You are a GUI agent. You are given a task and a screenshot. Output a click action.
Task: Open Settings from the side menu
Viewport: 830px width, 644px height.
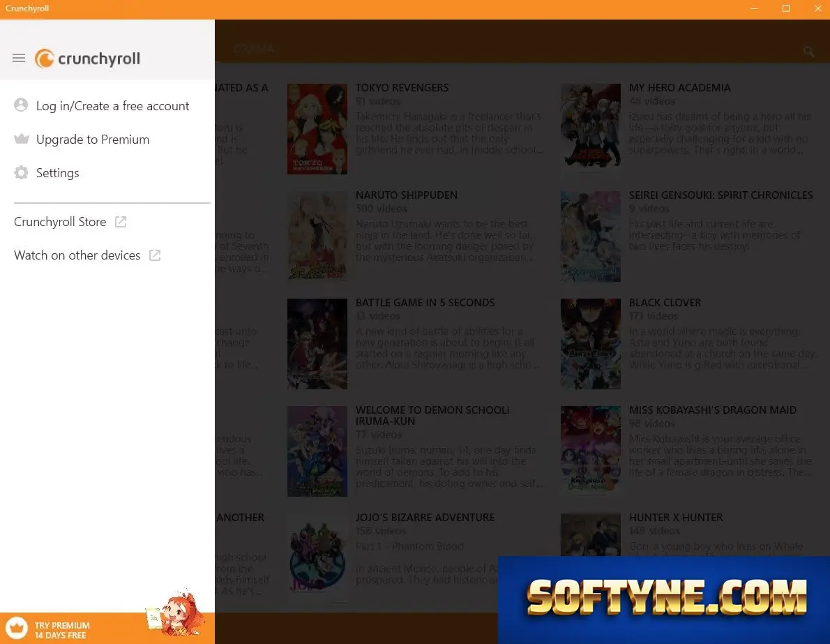57,172
